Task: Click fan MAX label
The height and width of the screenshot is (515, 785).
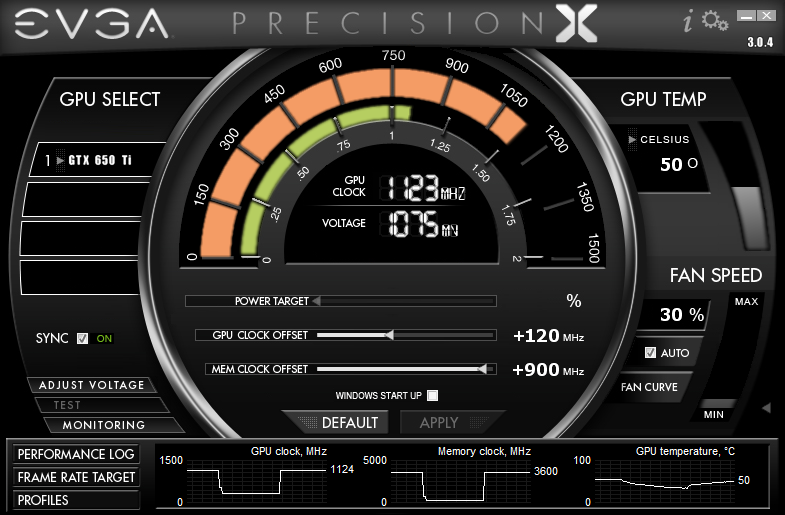Action: click(x=746, y=301)
